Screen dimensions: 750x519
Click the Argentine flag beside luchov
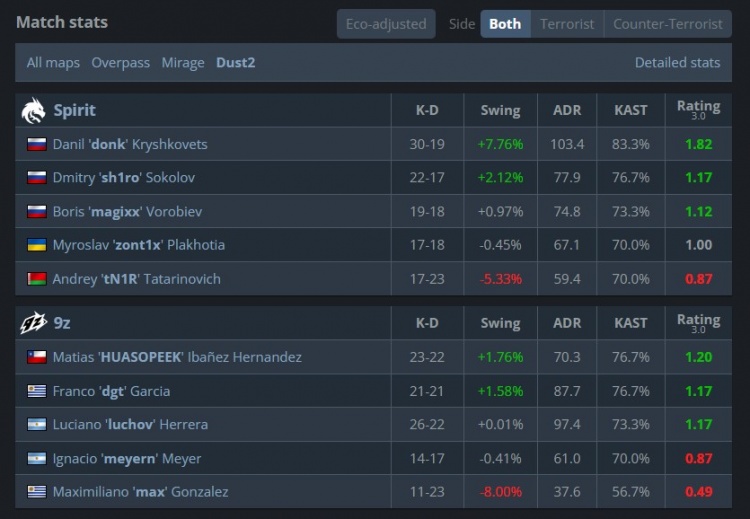[x=37, y=424]
